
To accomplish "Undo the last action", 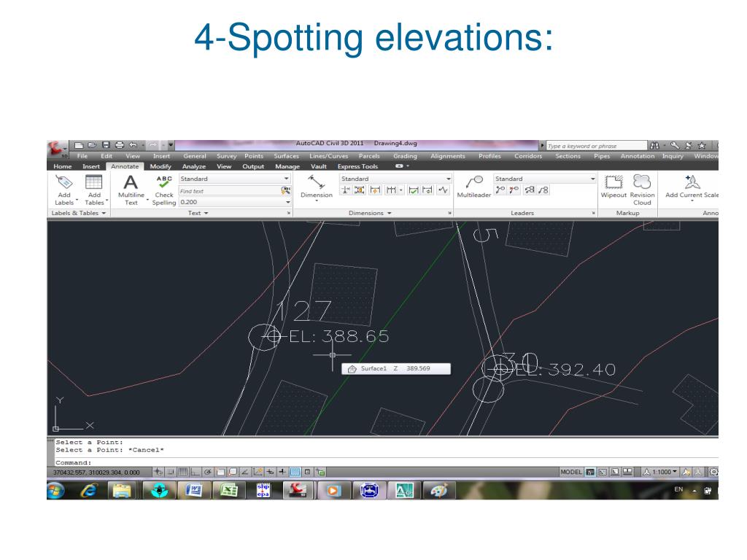I will click(x=133, y=145).
